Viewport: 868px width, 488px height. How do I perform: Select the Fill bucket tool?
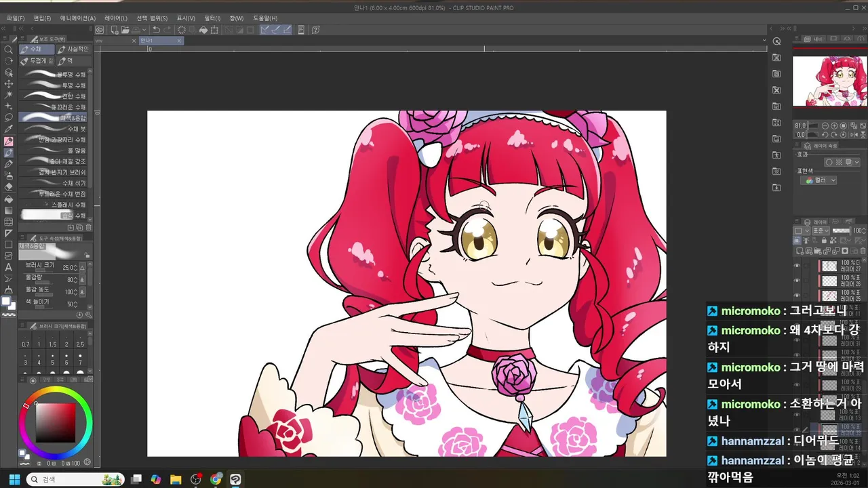pyautogui.click(x=9, y=199)
